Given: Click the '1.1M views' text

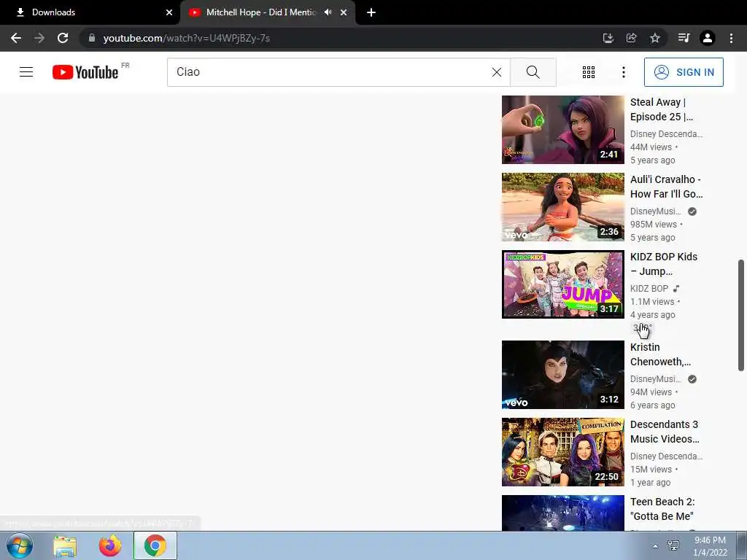Looking at the screenshot, I should coord(652,301).
